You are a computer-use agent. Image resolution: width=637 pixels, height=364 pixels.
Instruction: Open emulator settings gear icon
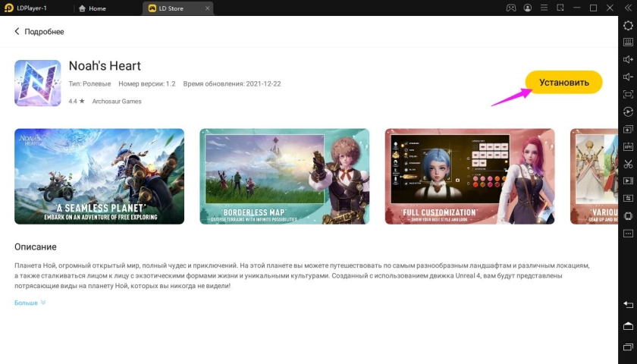pyautogui.click(x=628, y=25)
